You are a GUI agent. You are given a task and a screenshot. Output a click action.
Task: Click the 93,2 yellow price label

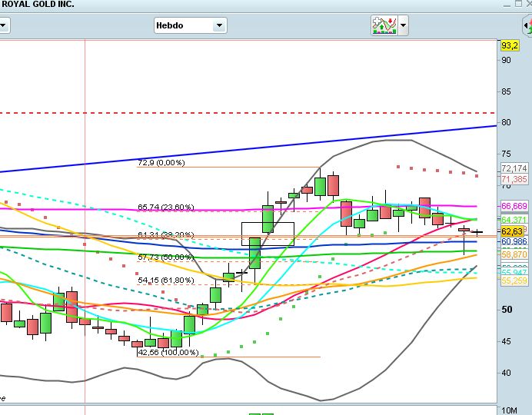(510, 45)
